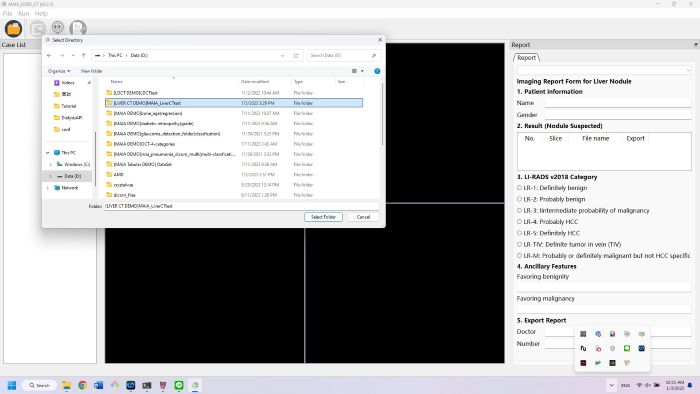Click Data (D:) in the address breadcrumb
The width and height of the screenshot is (700, 394).
pyautogui.click(x=139, y=55)
